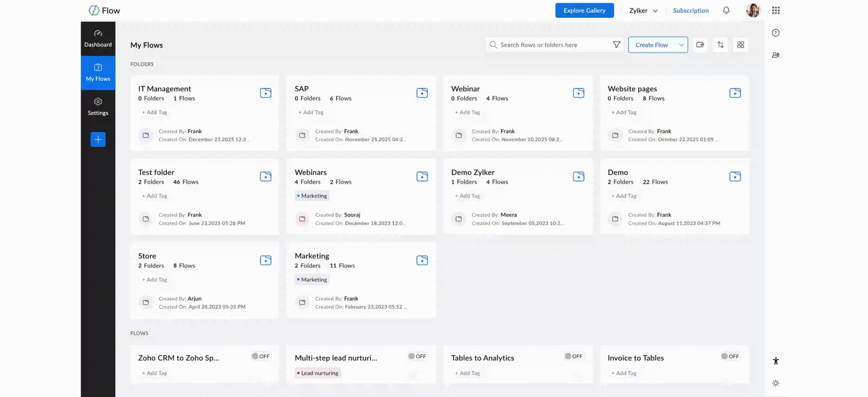This screenshot has width=868, height=397.
Task: Add a tag to the SAP folder
Action: 311,112
